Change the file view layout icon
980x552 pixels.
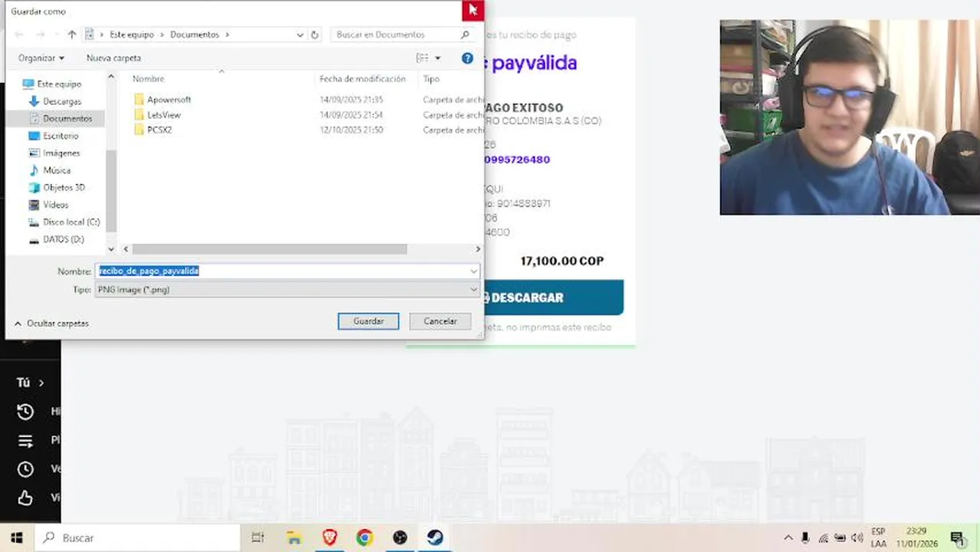point(423,58)
